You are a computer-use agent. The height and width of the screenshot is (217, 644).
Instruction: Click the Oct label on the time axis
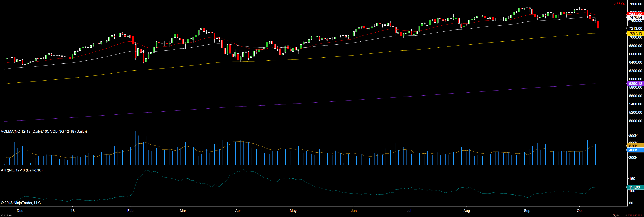point(579,211)
